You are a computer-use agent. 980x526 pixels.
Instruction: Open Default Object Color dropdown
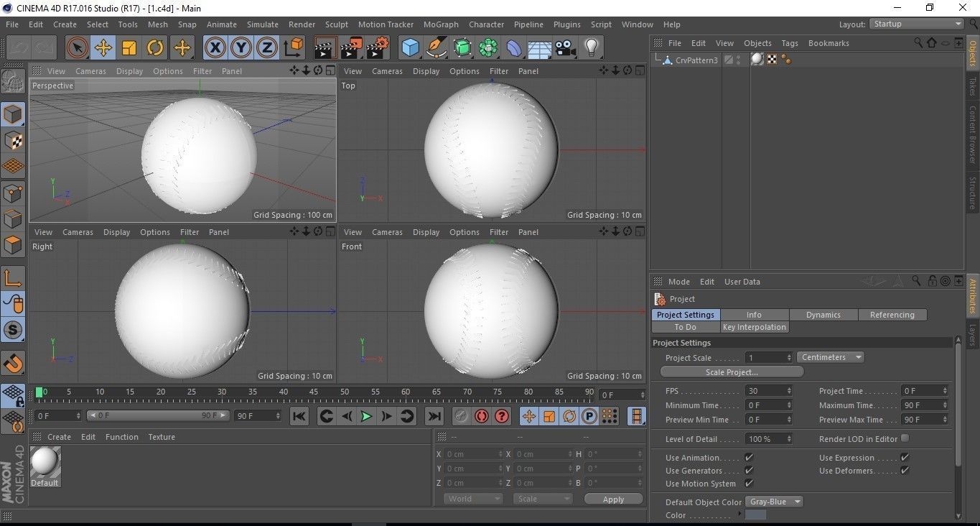point(774,502)
